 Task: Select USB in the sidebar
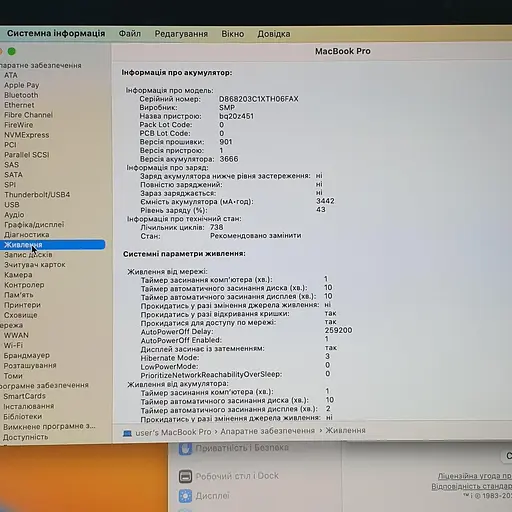coord(12,205)
